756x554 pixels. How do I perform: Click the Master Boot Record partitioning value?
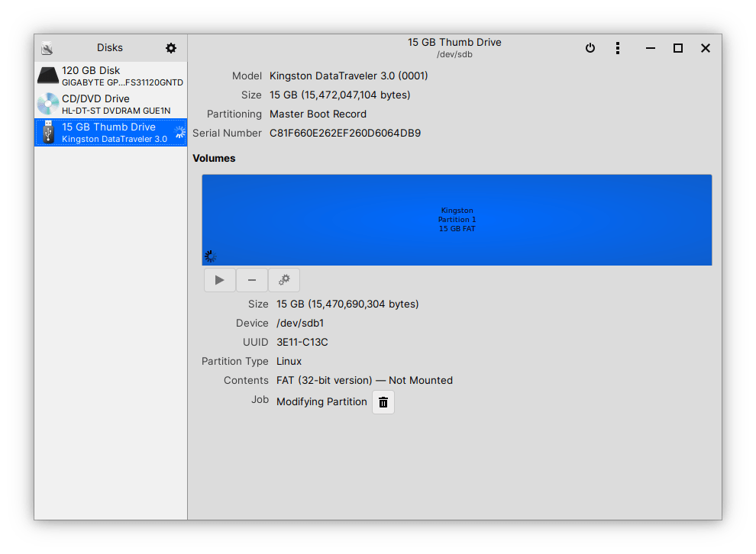[x=318, y=114]
